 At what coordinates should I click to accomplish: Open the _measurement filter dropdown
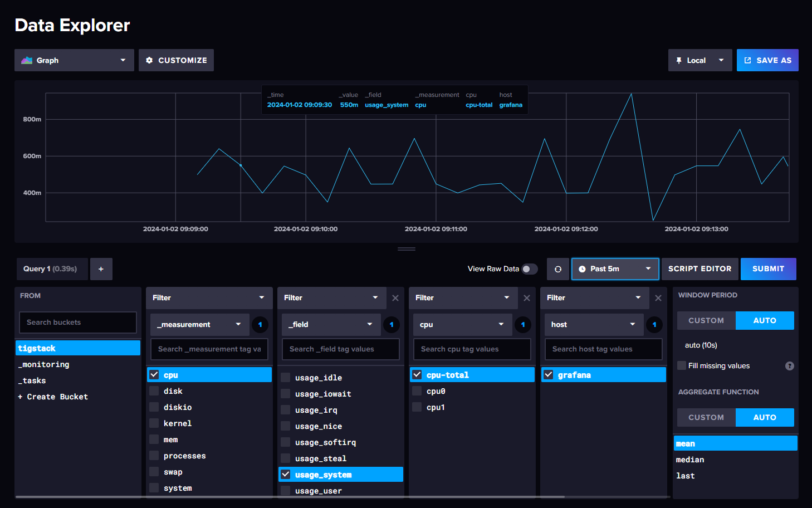click(x=199, y=324)
